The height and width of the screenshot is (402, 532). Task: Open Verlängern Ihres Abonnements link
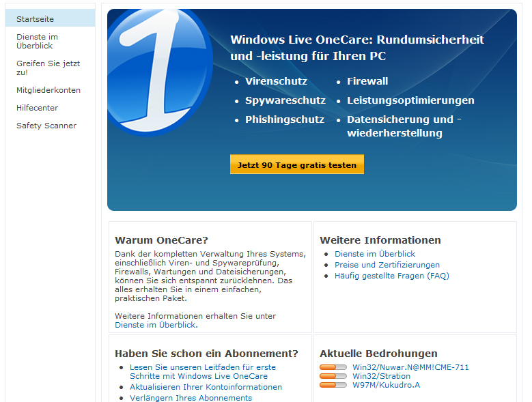coord(191,398)
